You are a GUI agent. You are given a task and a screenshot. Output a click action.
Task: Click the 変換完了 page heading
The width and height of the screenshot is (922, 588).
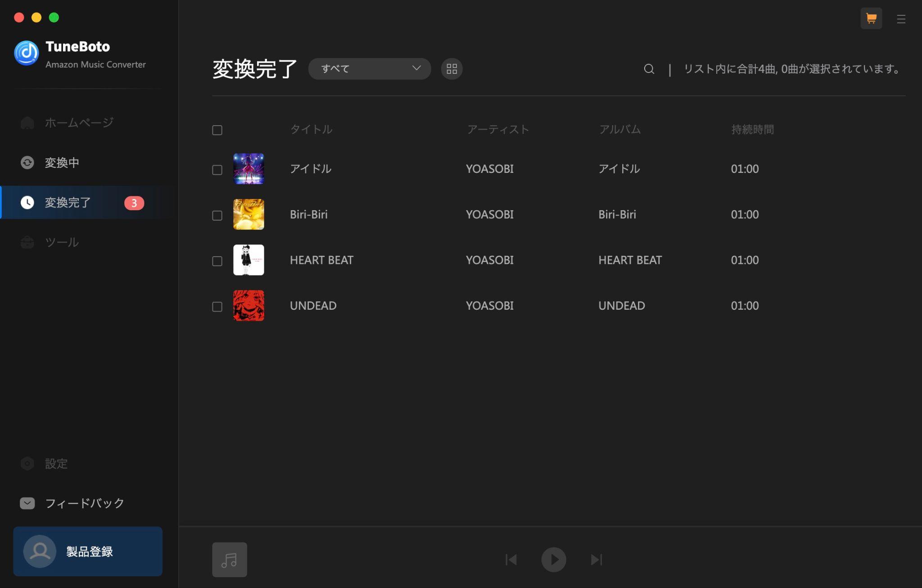pyautogui.click(x=255, y=69)
